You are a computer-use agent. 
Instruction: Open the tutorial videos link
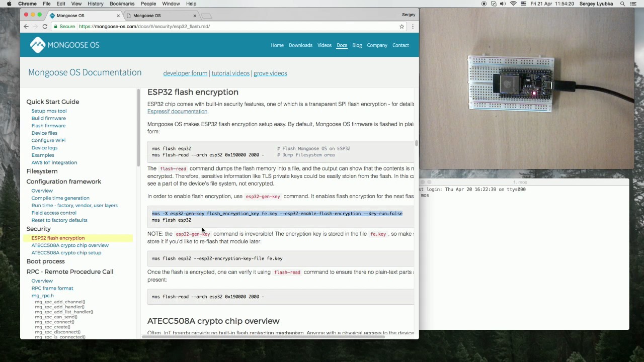[x=230, y=73]
